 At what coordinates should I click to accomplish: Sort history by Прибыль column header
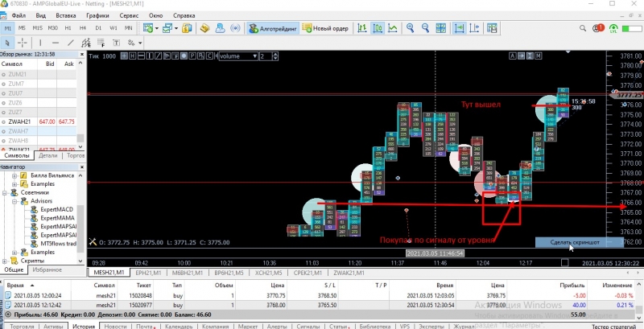point(572,285)
